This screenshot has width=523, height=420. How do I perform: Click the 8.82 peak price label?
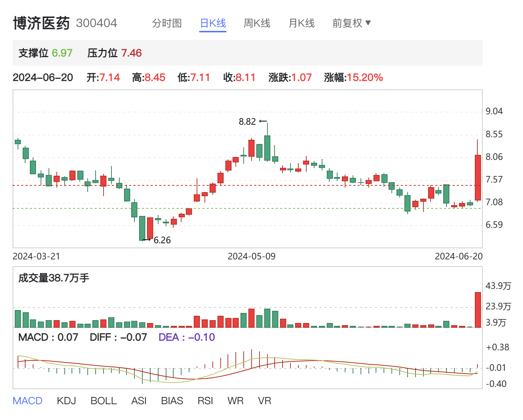click(x=247, y=122)
